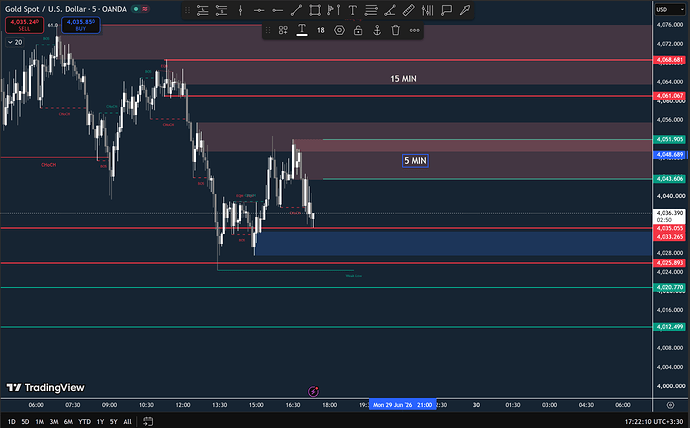The image size is (690, 428).
Task: Delete selected drawing with trash icon
Action: pyautogui.click(x=396, y=30)
